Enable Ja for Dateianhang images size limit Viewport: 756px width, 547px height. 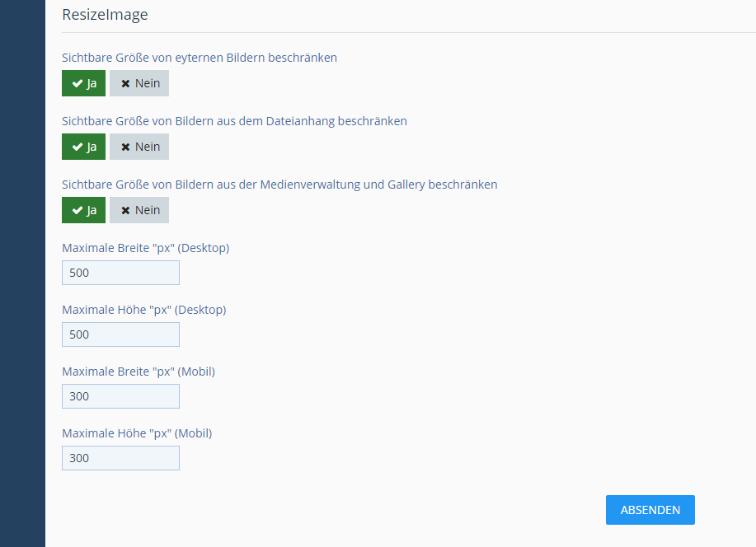(84, 147)
